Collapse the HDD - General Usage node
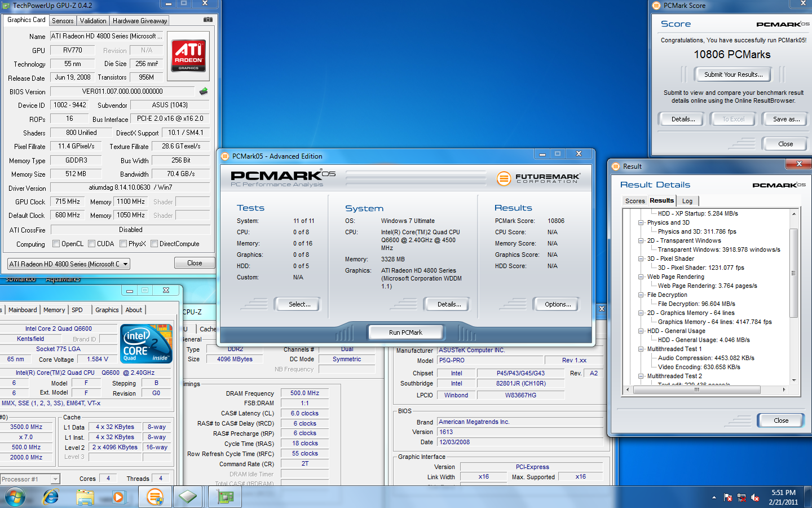This screenshot has height=508, width=812. [x=641, y=331]
